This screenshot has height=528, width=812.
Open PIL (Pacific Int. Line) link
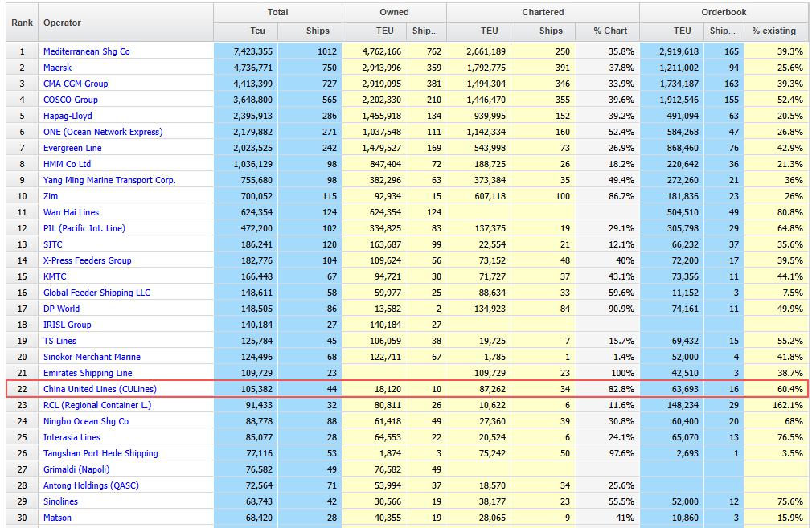pos(84,227)
